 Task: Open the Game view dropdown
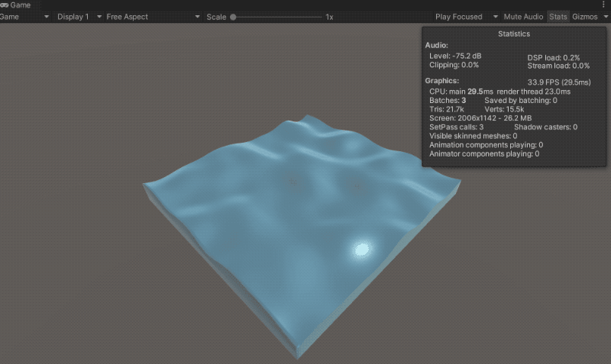(24, 17)
